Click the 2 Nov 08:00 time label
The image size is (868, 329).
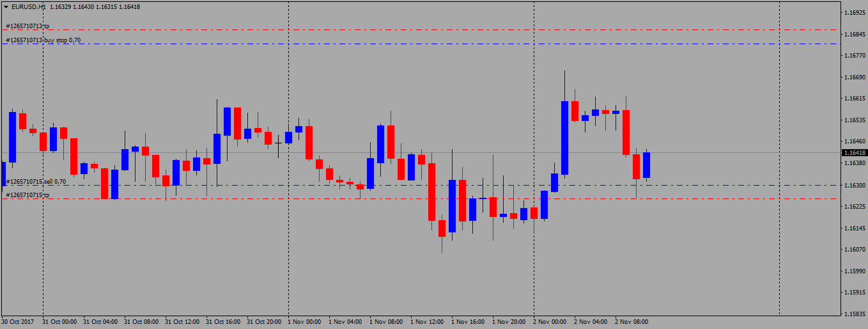point(632,322)
